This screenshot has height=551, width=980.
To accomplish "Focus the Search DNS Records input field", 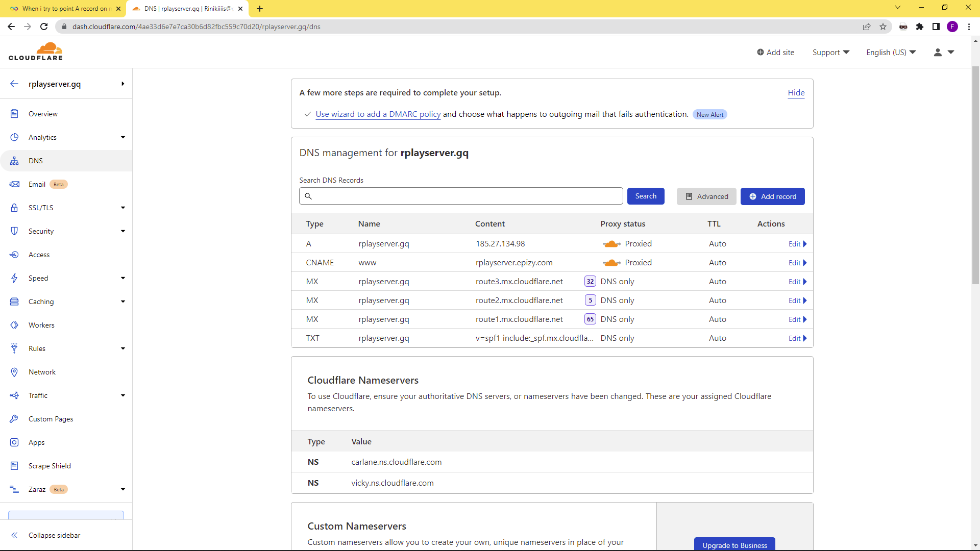I will coord(461,196).
